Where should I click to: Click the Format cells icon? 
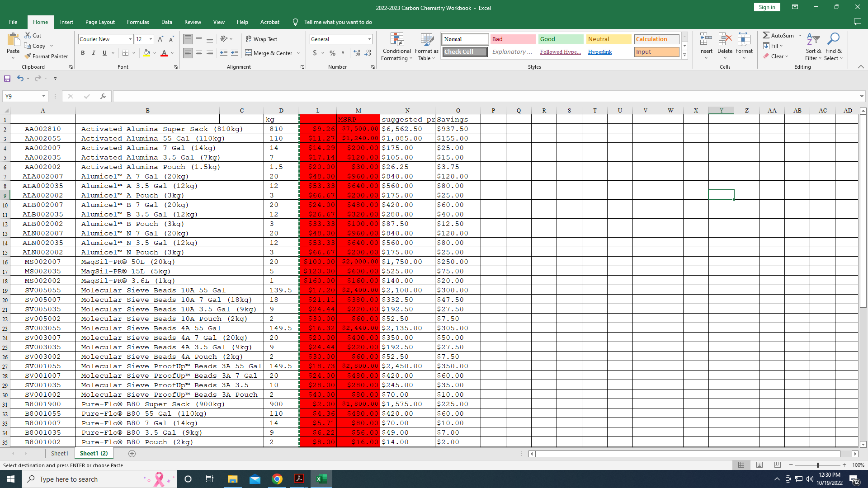744,39
